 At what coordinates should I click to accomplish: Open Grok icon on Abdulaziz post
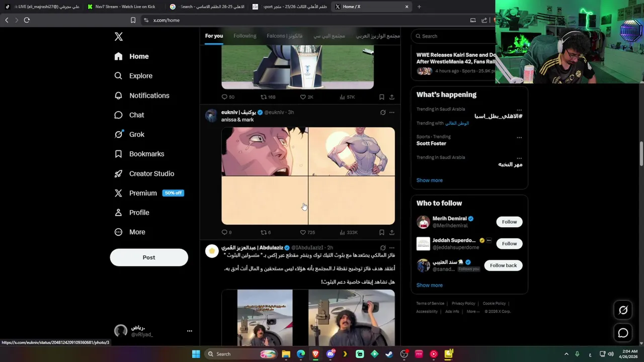[x=383, y=248]
